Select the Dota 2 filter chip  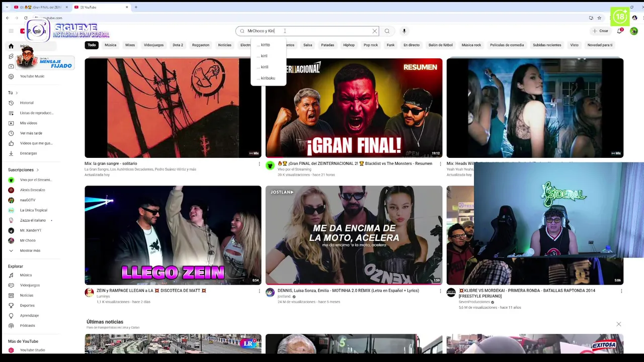click(x=178, y=45)
